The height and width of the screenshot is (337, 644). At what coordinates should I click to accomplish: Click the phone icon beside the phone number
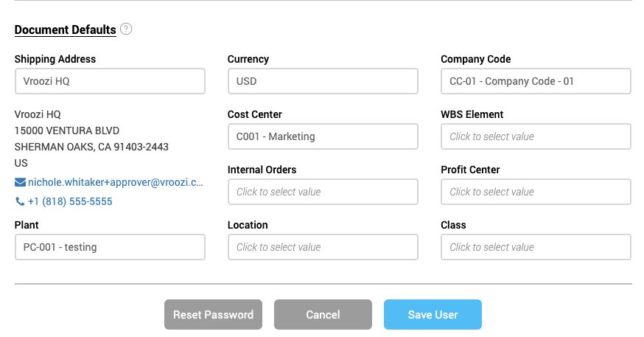(20, 201)
